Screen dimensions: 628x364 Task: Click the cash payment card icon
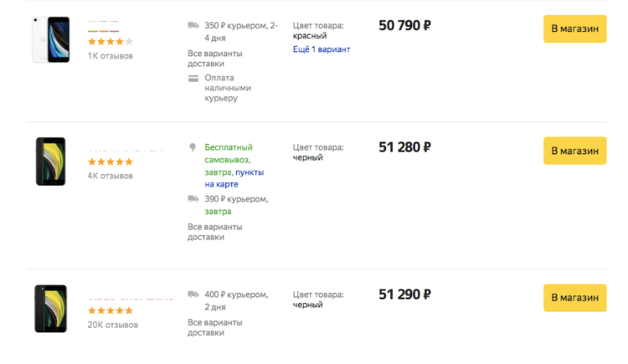coord(193,79)
